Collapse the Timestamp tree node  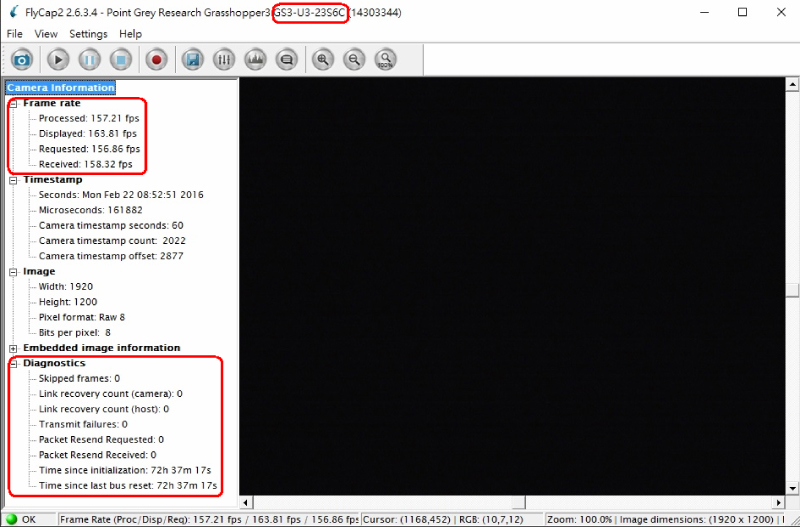13,180
